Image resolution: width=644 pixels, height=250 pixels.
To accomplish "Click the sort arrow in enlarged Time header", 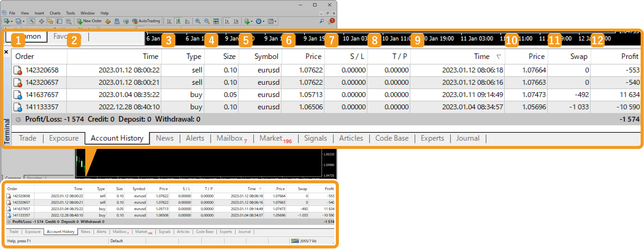I will (x=499, y=57).
